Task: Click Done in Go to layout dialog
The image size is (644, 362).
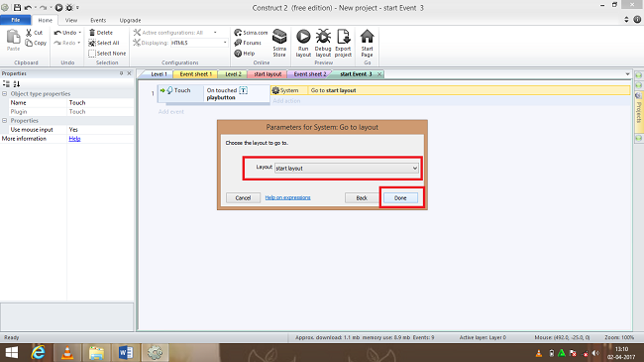Action: pos(400,198)
